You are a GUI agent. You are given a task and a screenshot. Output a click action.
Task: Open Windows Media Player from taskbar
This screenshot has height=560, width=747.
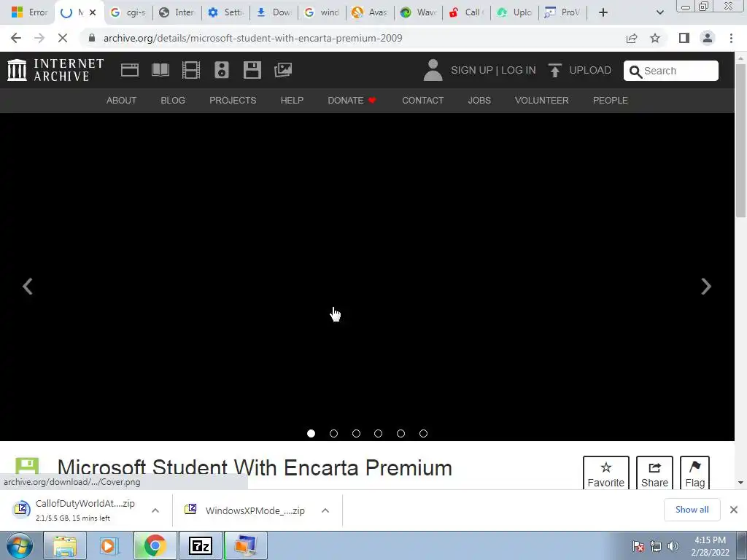point(109,545)
